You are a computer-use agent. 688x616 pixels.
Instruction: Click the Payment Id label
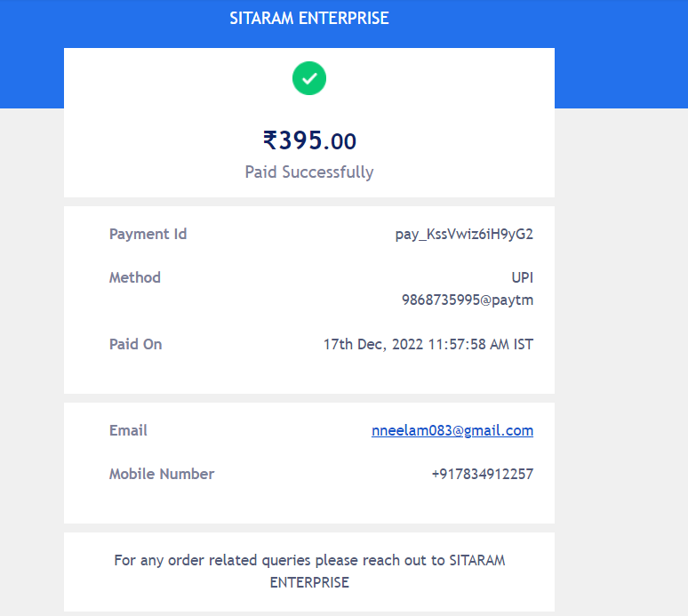pyautogui.click(x=148, y=235)
